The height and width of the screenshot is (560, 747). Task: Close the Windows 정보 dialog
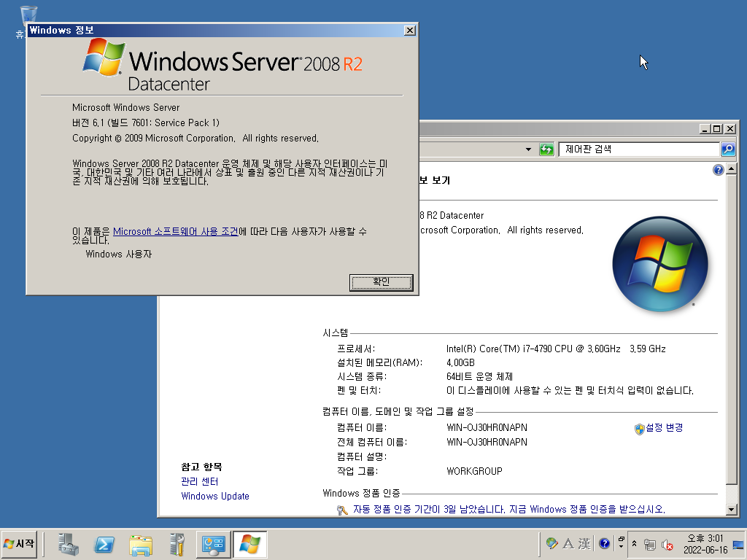tap(410, 31)
